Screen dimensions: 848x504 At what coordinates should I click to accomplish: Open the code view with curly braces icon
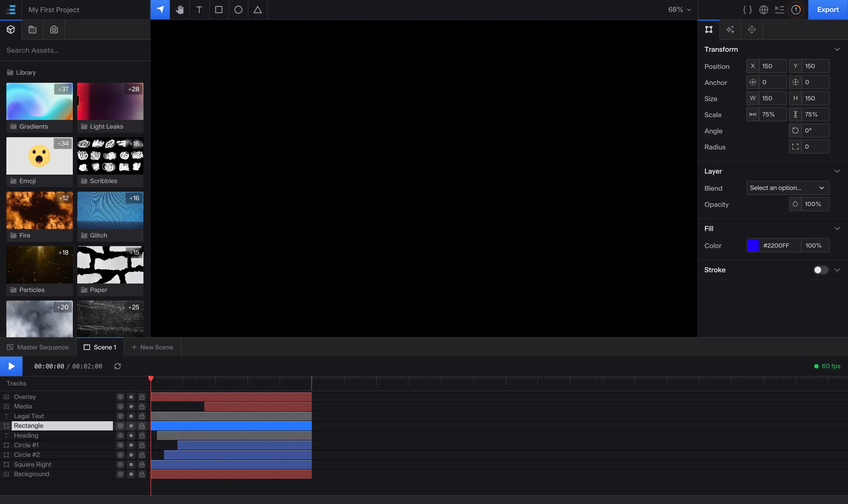747,10
